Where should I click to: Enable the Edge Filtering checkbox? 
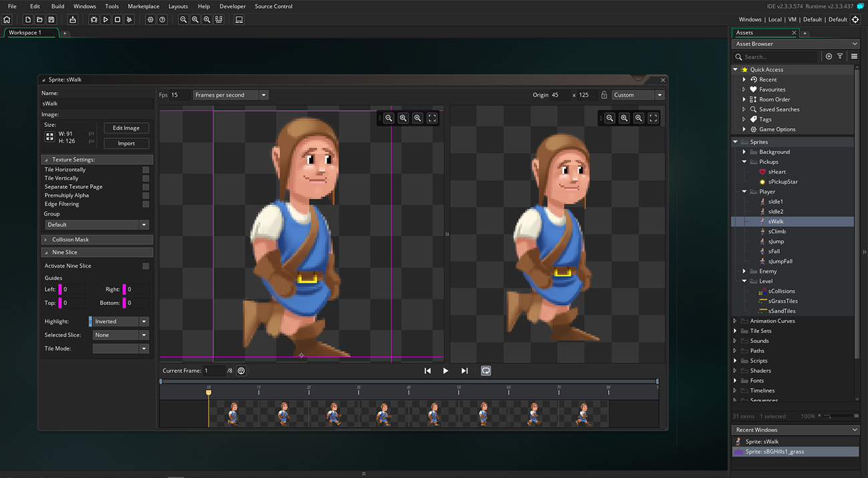click(x=146, y=204)
